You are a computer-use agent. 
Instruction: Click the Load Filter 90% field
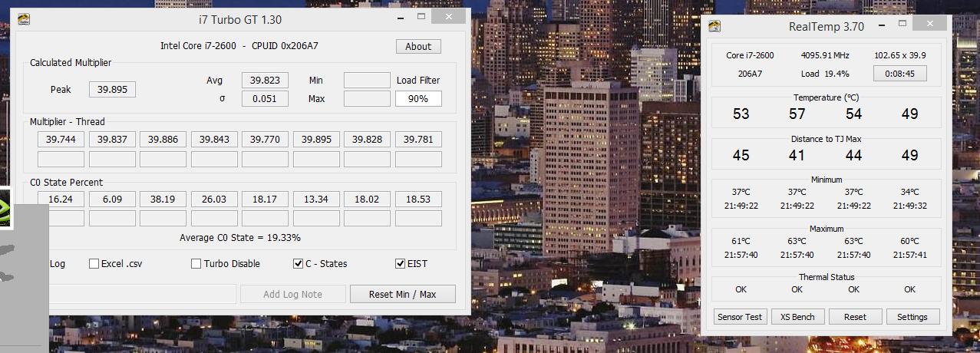tap(418, 98)
